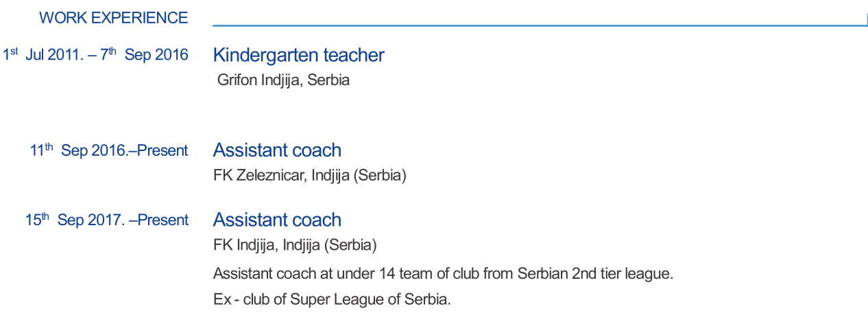Select the FK Indjija, Indjija (Serbia) line
This screenshot has height=322, width=868.
[295, 245]
